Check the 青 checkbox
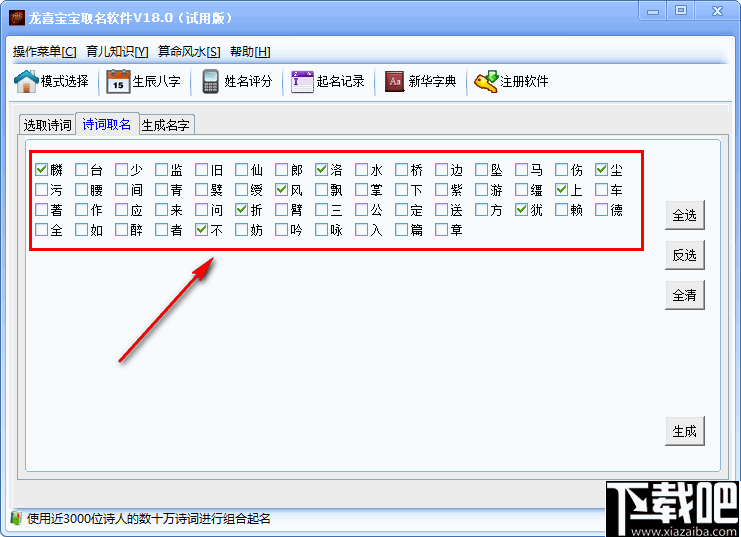Image resolution: width=741 pixels, height=537 pixels. [162, 190]
